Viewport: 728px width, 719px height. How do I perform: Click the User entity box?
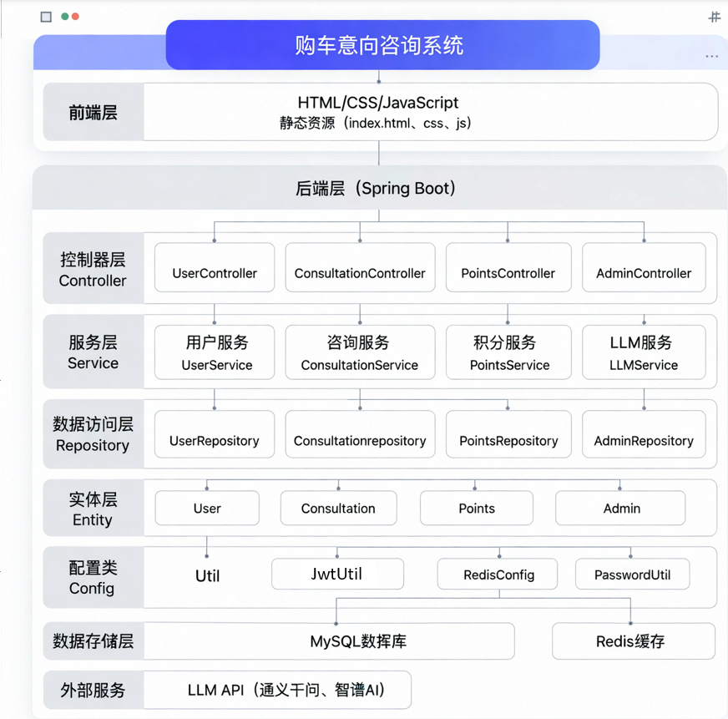tap(207, 508)
